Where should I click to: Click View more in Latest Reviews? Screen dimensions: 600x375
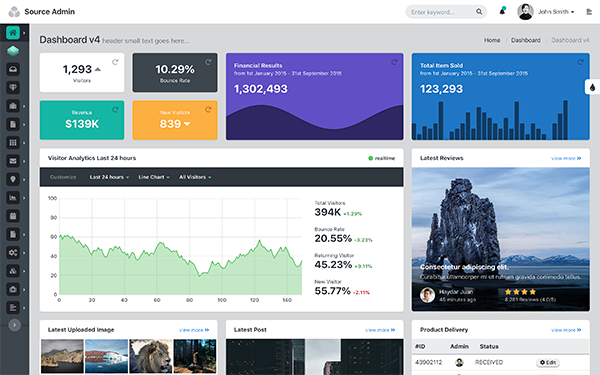coord(566,158)
